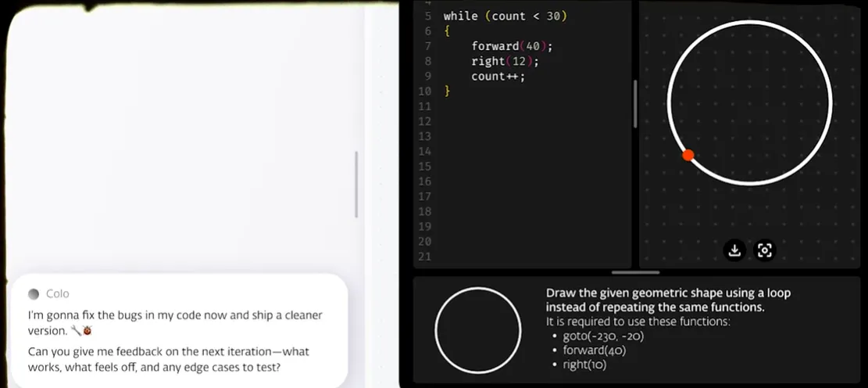
Task: Place cursor on the forward(40) code line
Action: (x=512, y=46)
